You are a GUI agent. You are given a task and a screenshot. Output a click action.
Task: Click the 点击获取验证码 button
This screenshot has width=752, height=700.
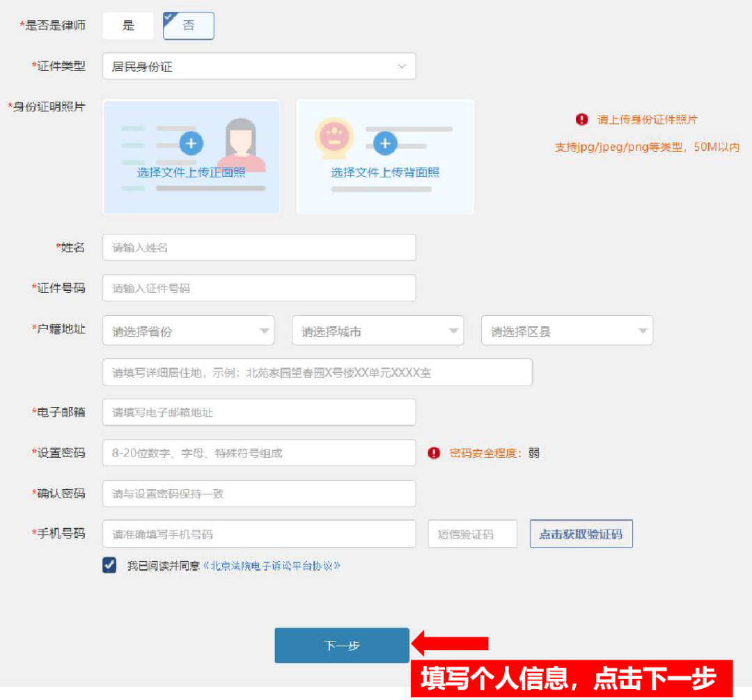point(581,534)
